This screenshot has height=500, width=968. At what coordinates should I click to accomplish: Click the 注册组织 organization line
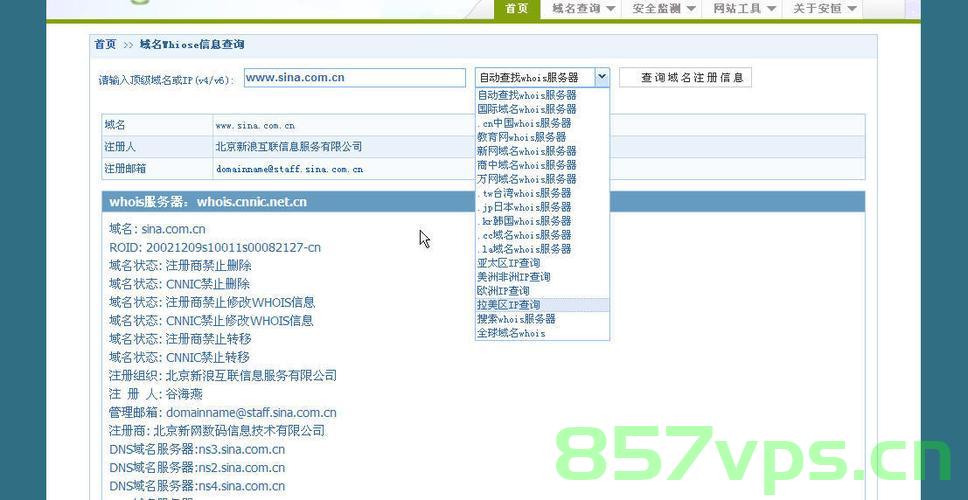point(223,376)
